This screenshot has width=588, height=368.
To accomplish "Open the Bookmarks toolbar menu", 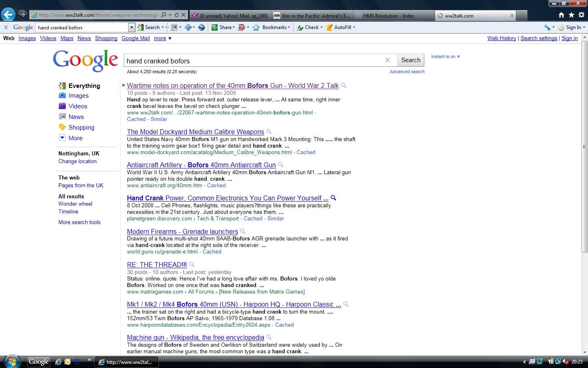I will pyautogui.click(x=272, y=27).
